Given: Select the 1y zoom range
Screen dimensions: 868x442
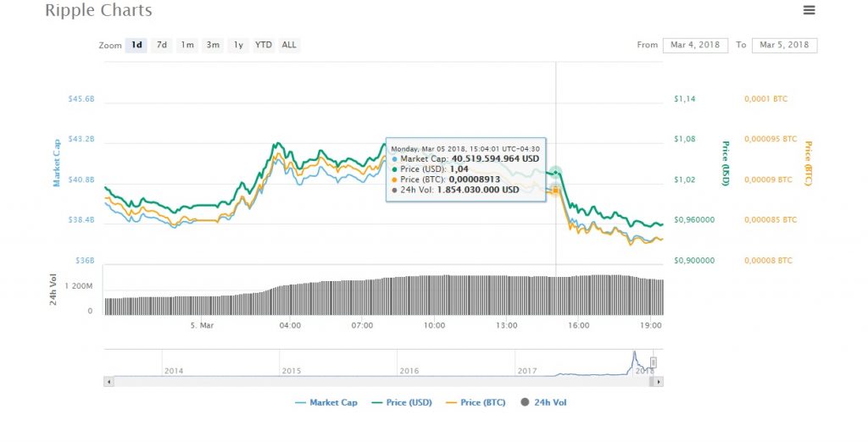Looking at the screenshot, I should click(x=238, y=45).
